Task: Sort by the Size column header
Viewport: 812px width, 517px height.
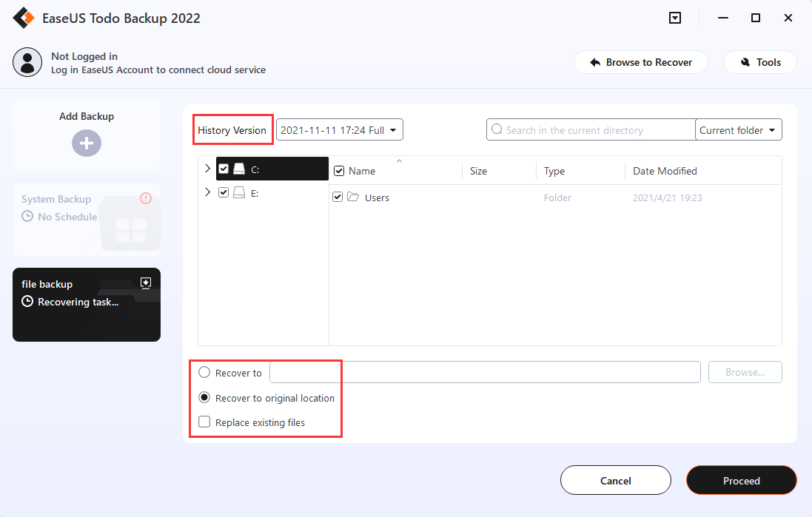Action: click(478, 171)
